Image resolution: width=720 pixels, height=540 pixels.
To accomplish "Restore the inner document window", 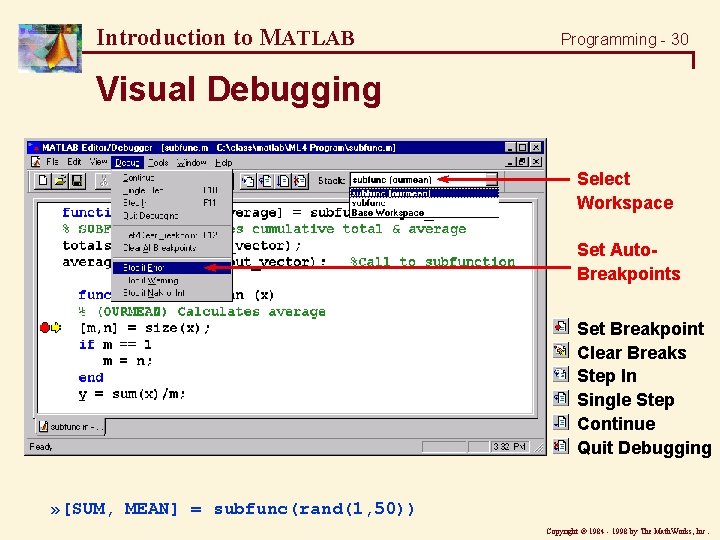I will click(523, 162).
